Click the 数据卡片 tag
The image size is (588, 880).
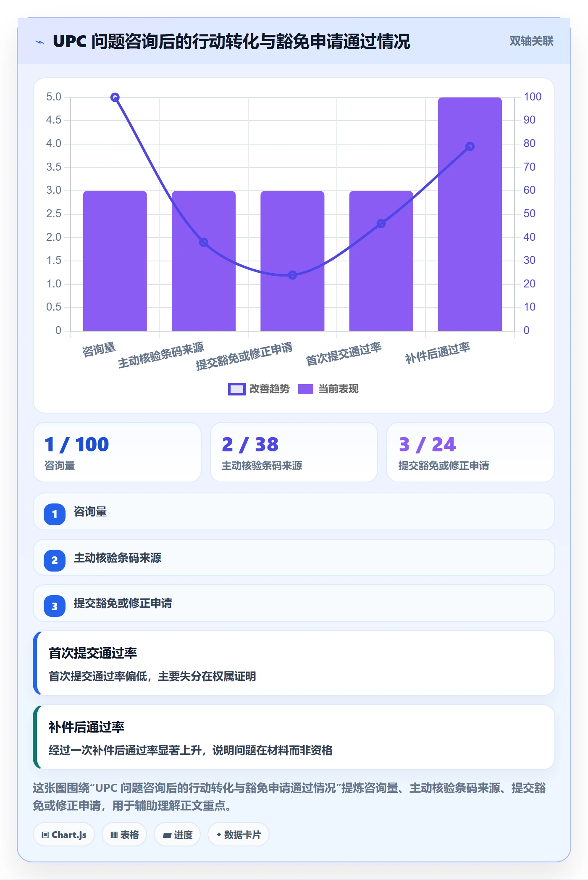(x=239, y=835)
